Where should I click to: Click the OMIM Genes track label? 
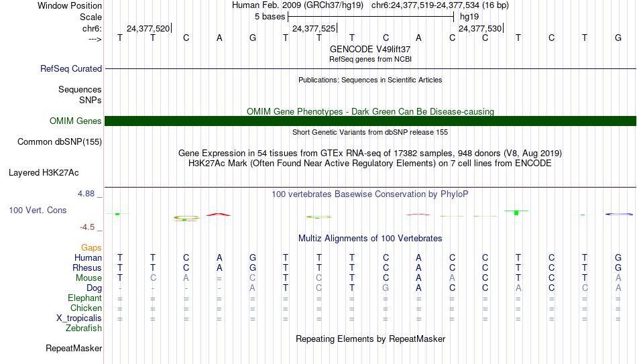point(75,121)
